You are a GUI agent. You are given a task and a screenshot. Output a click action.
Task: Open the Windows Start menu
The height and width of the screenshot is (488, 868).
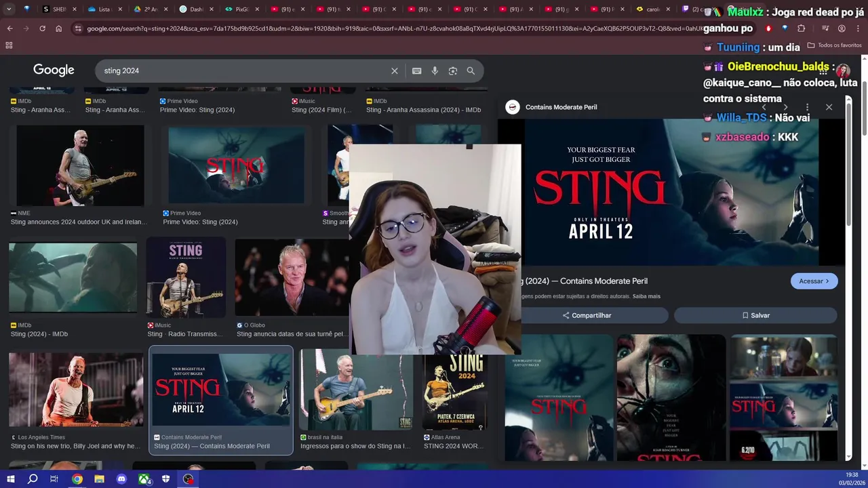click(x=10, y=479)
